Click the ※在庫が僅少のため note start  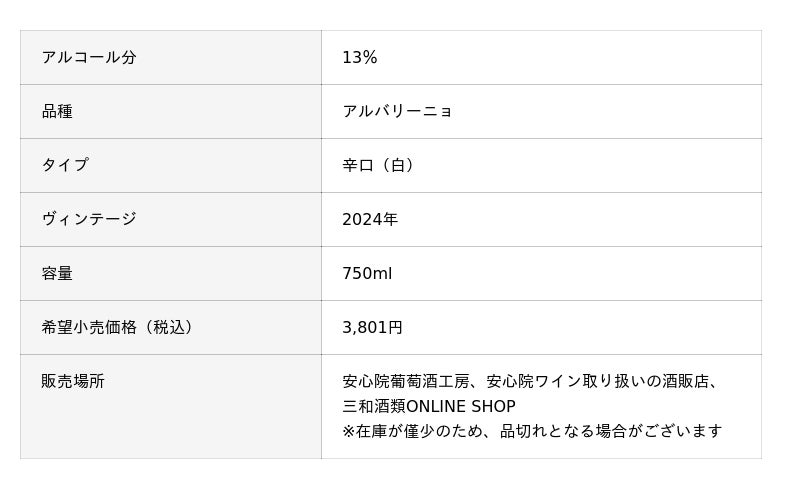pos(414,432)
